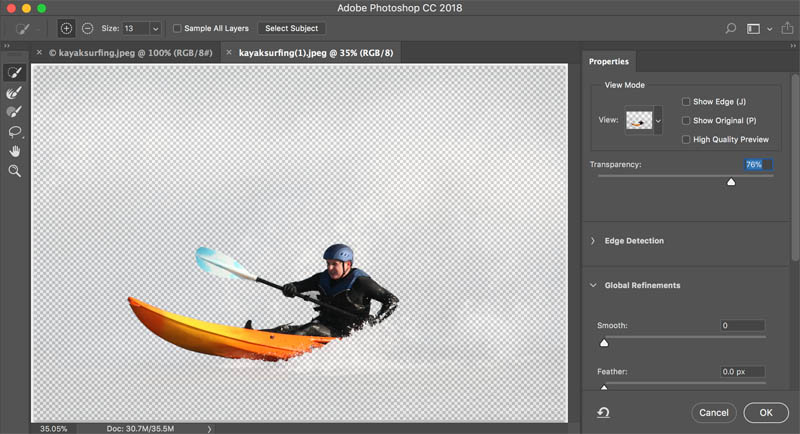
Task: Click the Feather slider handle
Action: 604,388
